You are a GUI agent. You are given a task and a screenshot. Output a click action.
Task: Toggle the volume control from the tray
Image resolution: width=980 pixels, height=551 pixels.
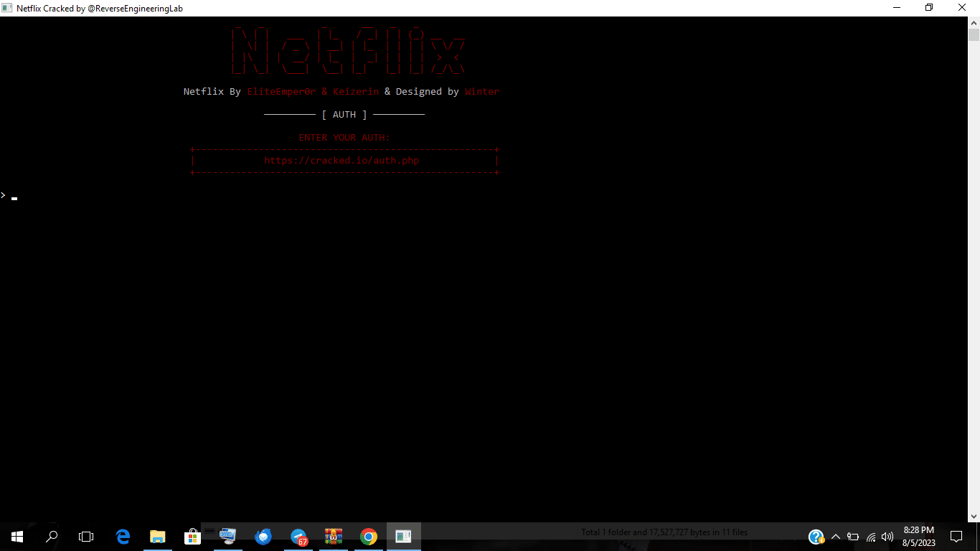pos(887,537)
